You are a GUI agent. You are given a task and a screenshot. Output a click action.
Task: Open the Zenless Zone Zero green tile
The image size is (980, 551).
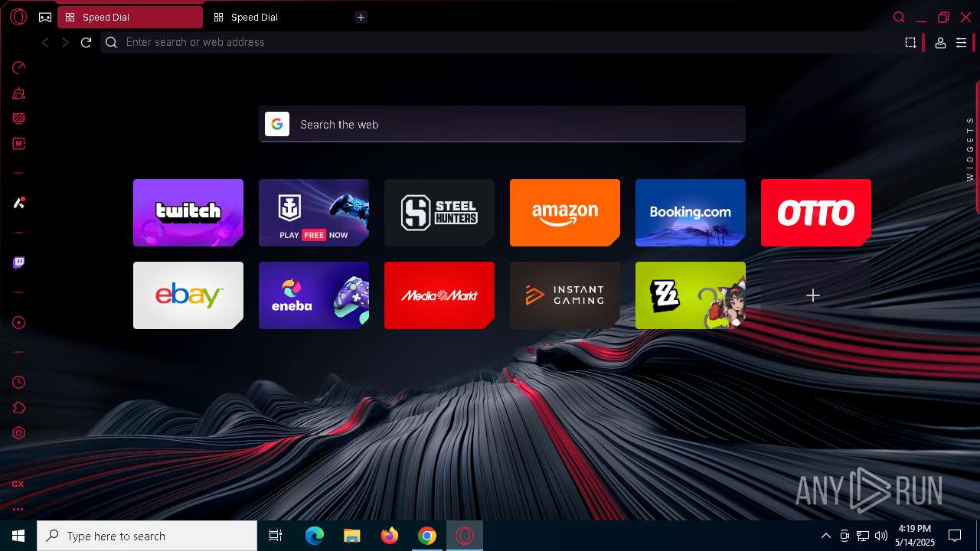[x=691, y=295]
